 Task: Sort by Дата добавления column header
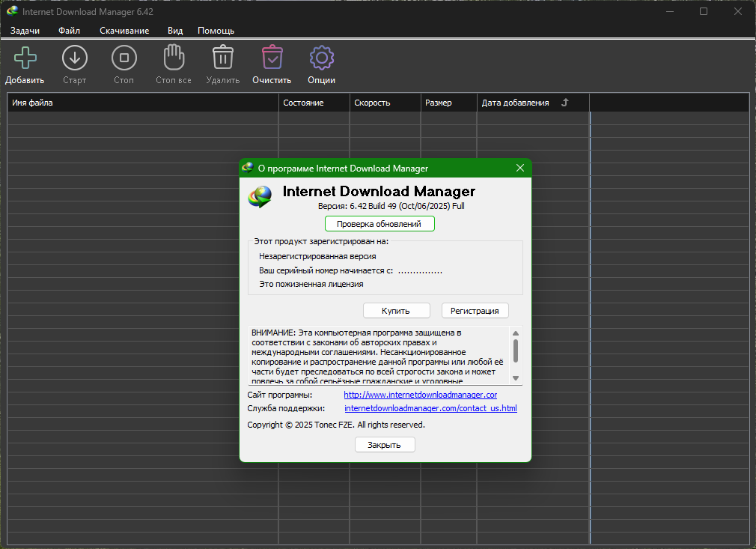(515, 103)
